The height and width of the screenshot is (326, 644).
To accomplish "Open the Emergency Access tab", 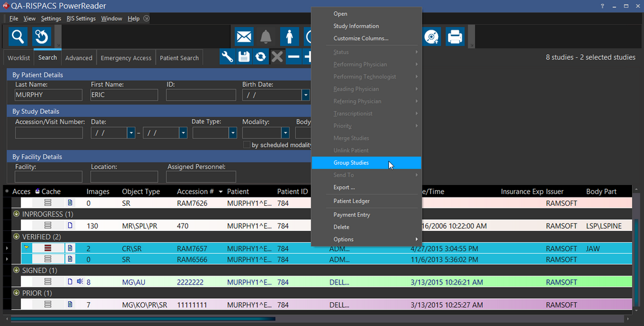I will click(126, 58).
